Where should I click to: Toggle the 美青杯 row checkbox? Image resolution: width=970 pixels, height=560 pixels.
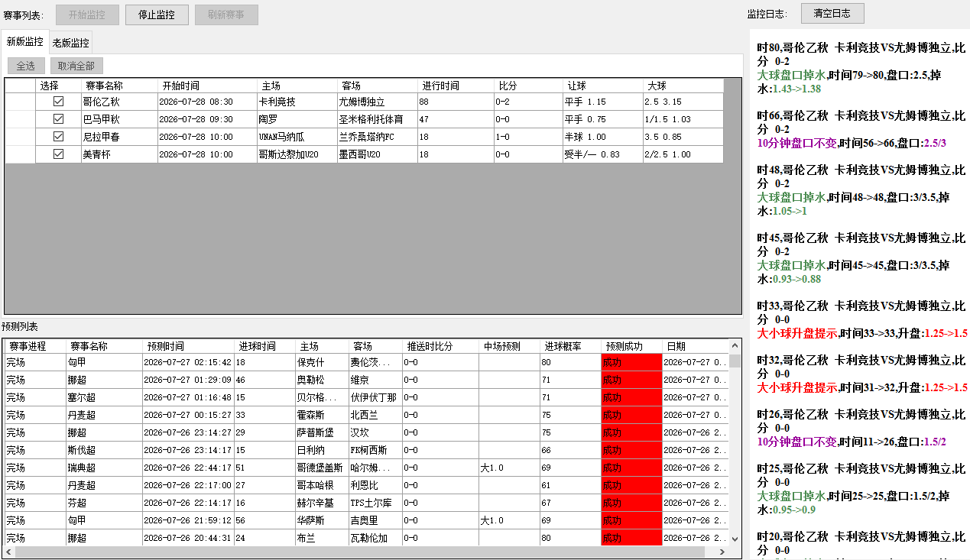pyautogui.click(x=58, y=154)
